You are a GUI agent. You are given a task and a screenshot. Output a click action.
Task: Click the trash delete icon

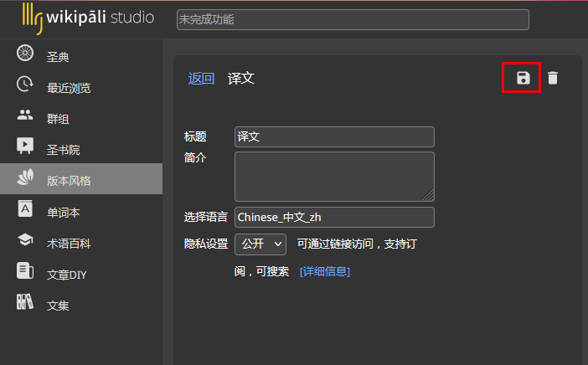coord(552,78)
